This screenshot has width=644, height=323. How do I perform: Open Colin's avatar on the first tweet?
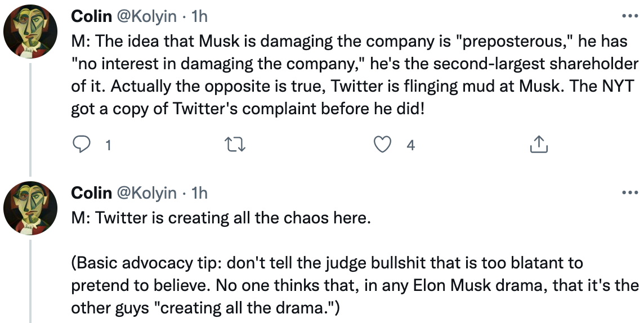coord(30,32)
